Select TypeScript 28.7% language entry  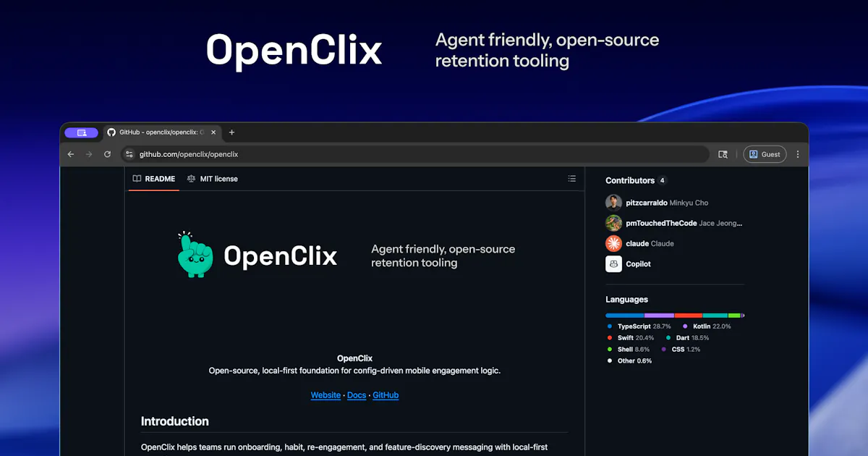(639, 326)
